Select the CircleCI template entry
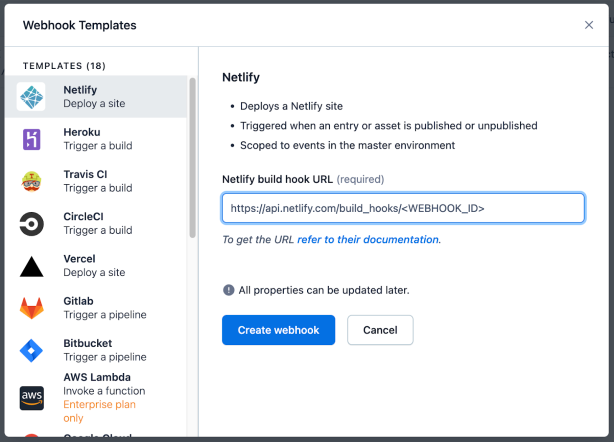The image size is (614, 442). tap(98, 223)
